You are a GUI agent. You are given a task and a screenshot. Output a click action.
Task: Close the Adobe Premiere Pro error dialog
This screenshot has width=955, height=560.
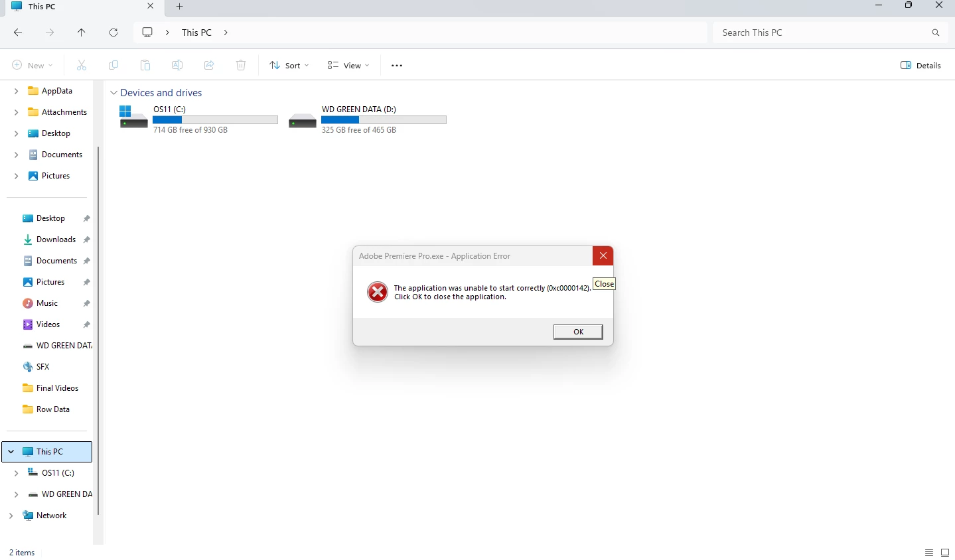click(603, 255)
